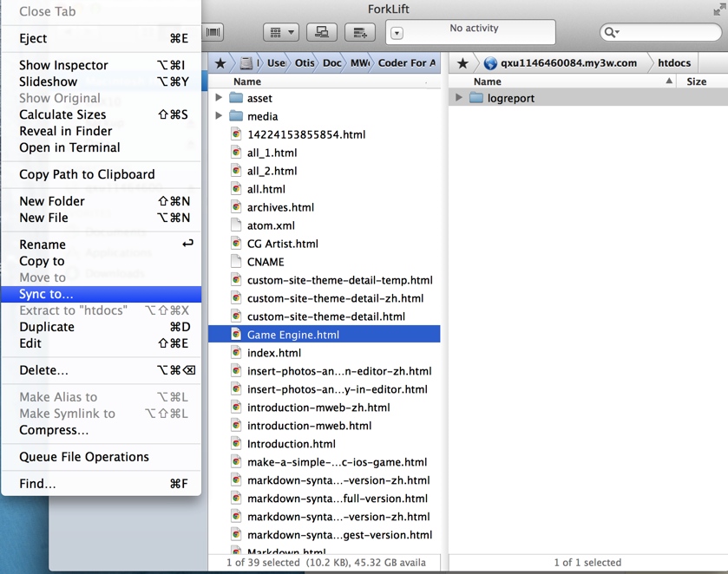The width and height of the screenshot is (728, 574).
Task: Go to the Otis folder in path bar
Action: point(305,63)
